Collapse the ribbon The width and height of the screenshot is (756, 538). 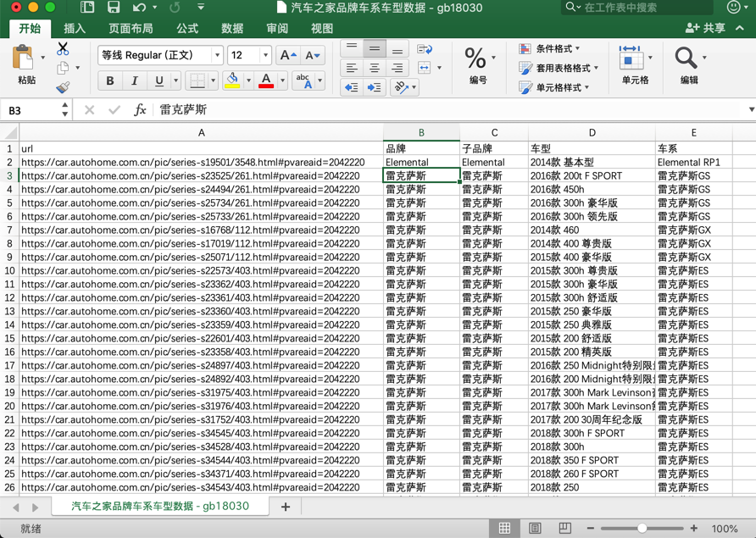pyautogui.click(x=740, y=28)
